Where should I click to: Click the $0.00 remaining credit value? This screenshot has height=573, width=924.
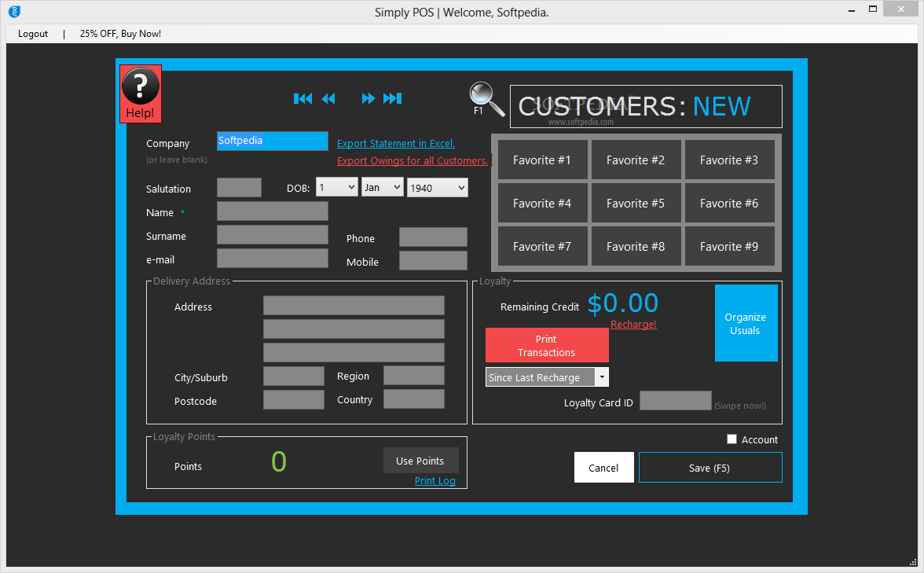pos(623,303)
